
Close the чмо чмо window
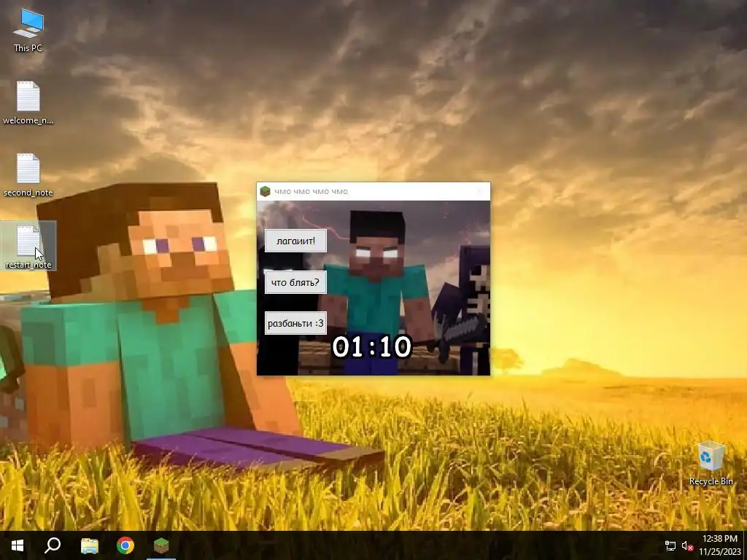(x=479, y=192)
